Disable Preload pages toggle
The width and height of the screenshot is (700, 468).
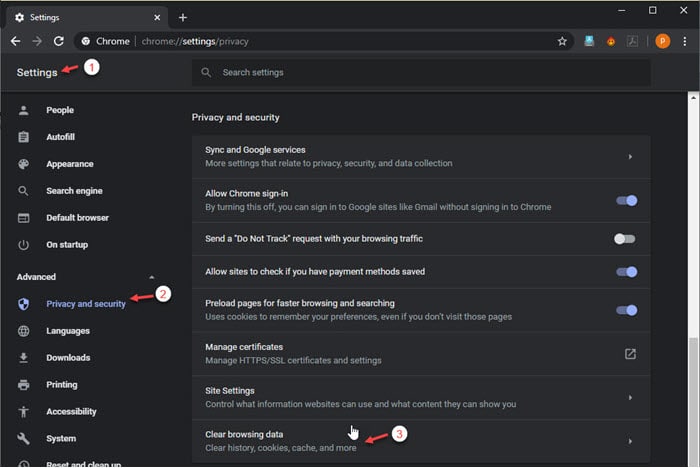point(627,310)
